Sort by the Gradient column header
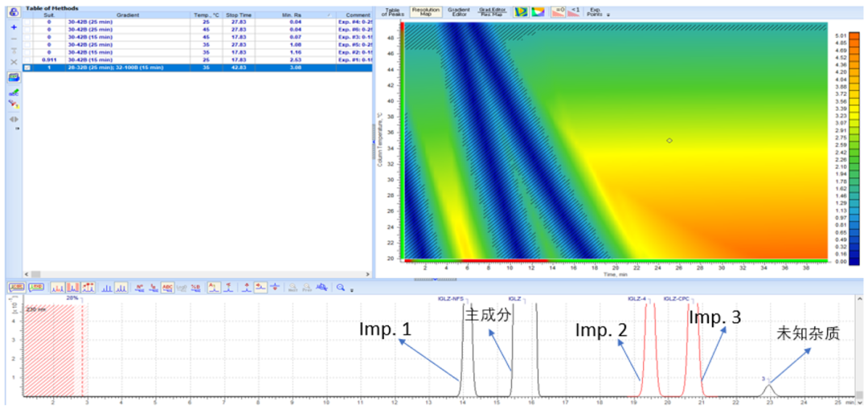This screenshot has width=868, height=413. tap(128, 15)
